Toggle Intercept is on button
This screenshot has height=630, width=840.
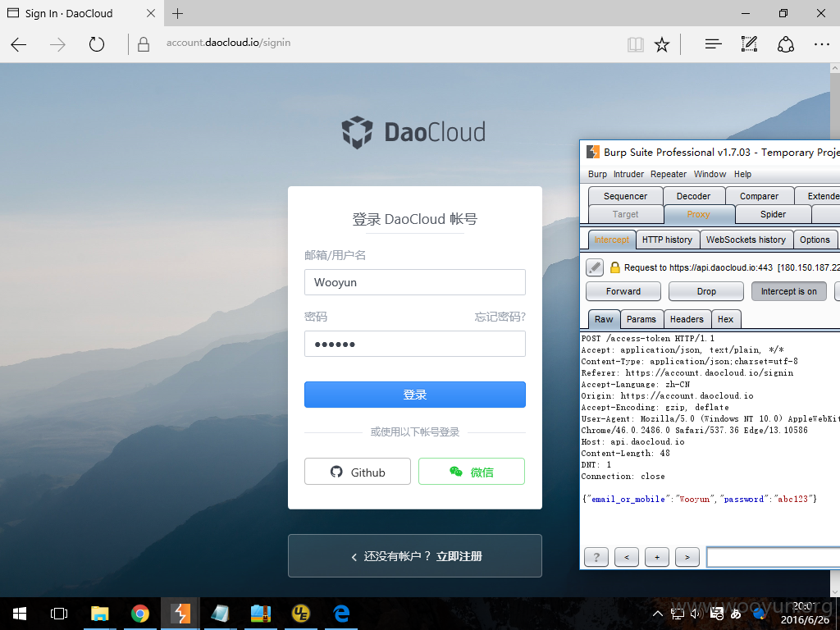pos(789,291)
